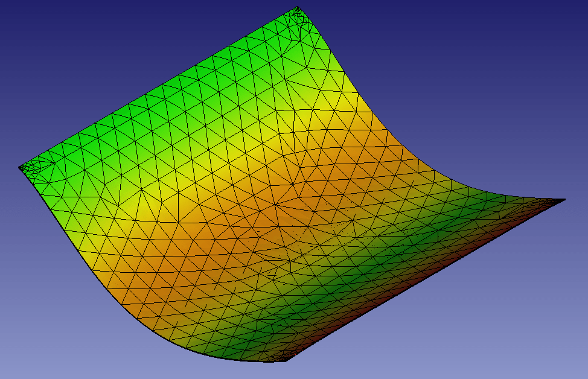This screenshot has height=379, width=588.
Task: Select the mesh's far left corner vertex
Action: pos(21,167)
